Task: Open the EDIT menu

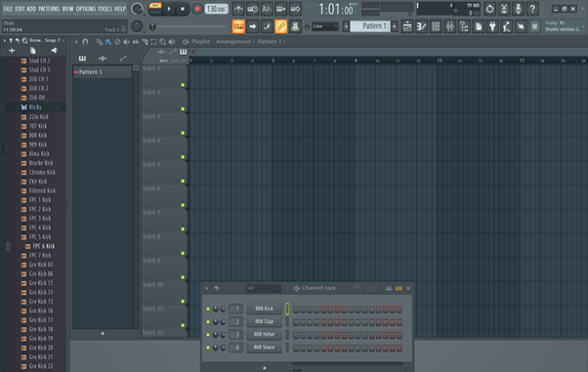Action: tap(20, 9)
